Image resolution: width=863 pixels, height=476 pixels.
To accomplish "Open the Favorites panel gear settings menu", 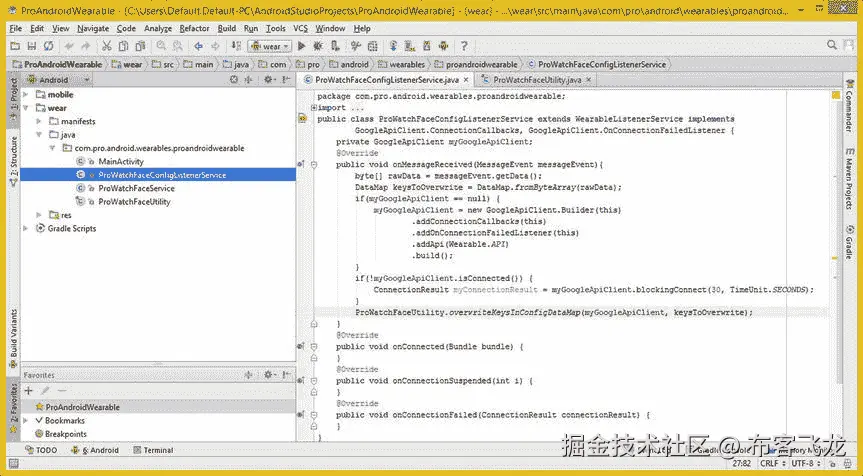I will tap(269, 375).
